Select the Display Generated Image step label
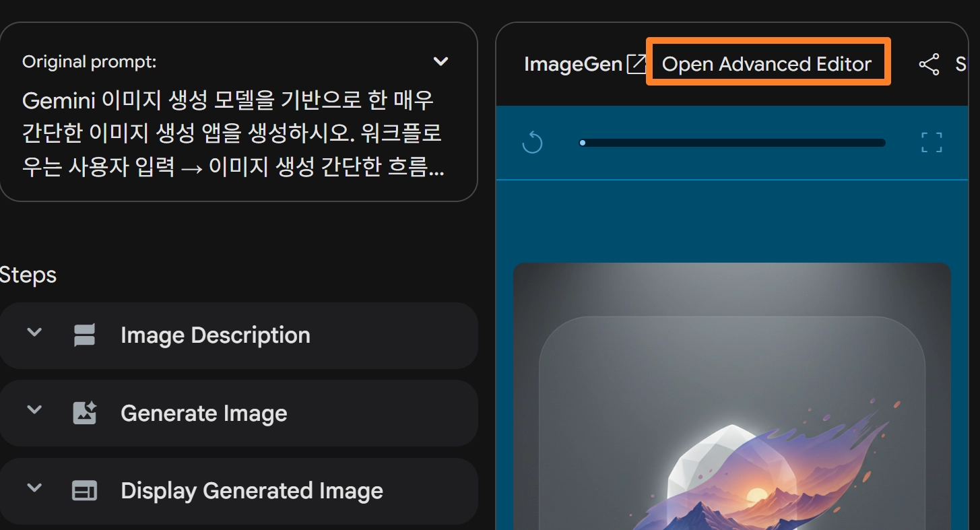Viewport: 980px width, 530px height. coord(252,492)
